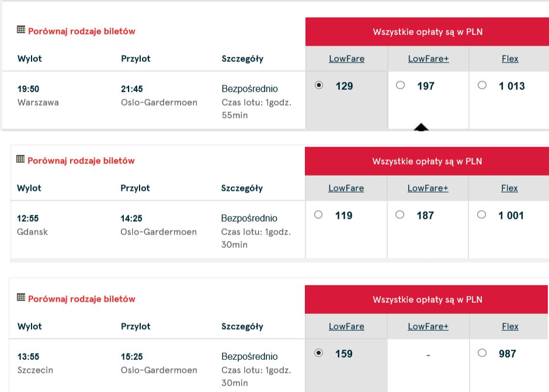Image resolution: width=549 pixels, height=392 pixels.
Task: Pick Flex 1 001 fare from Gdansk
Action: tap(481, 214)
